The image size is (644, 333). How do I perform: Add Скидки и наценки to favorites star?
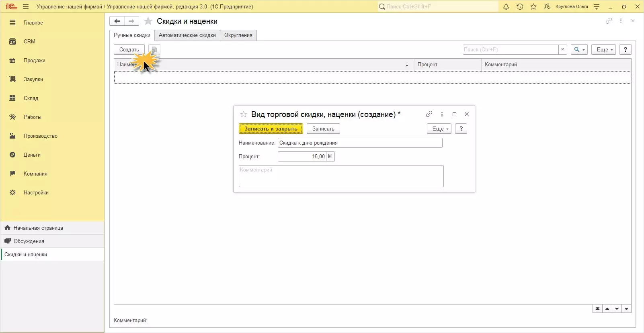148,21
